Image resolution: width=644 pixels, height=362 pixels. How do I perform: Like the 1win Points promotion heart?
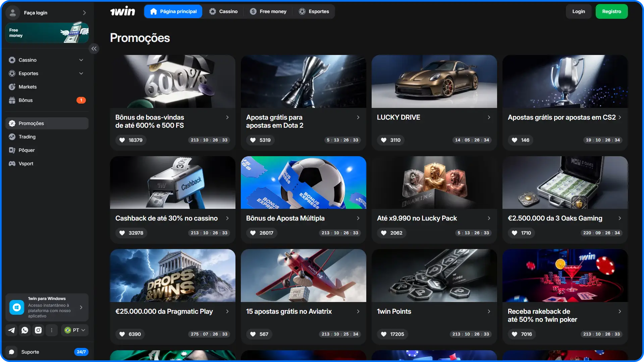click(x=384, y=334)
